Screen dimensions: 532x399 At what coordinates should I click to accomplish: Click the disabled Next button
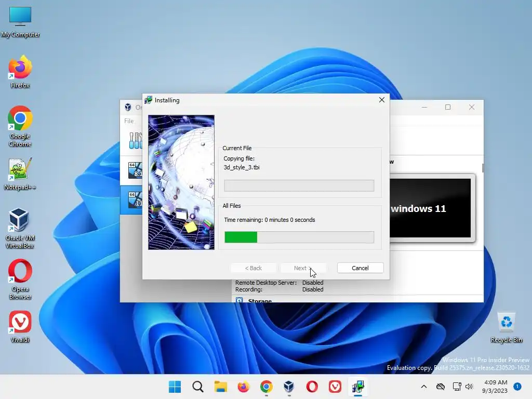303,268
